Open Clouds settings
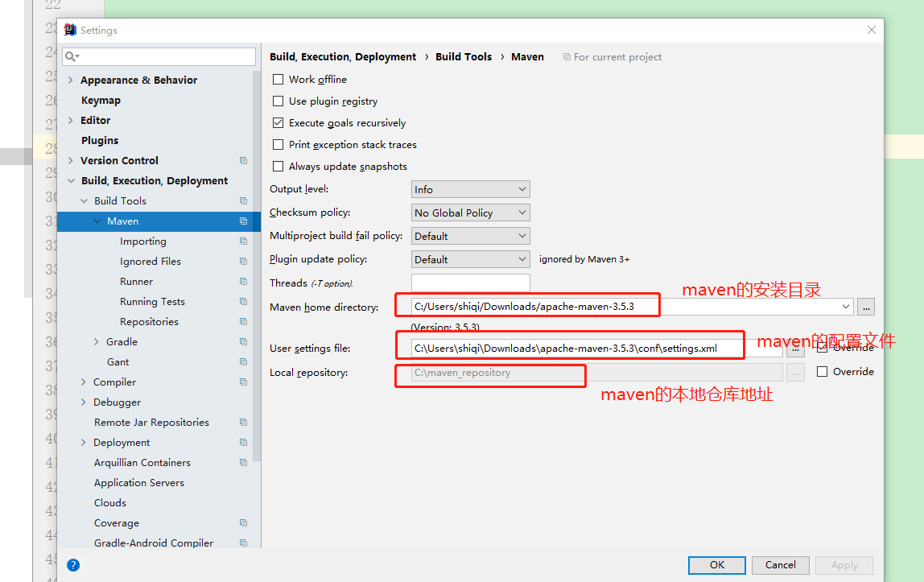 click(x=110, y=502)
